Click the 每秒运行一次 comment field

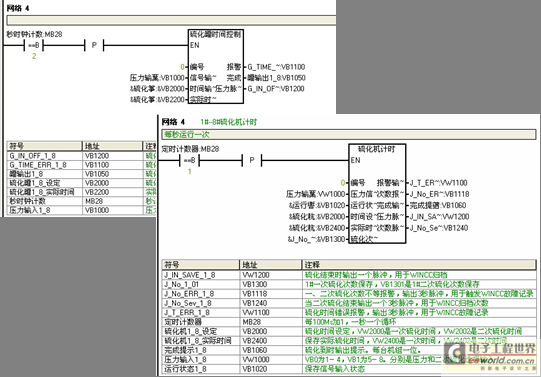[x=349, y=135]
